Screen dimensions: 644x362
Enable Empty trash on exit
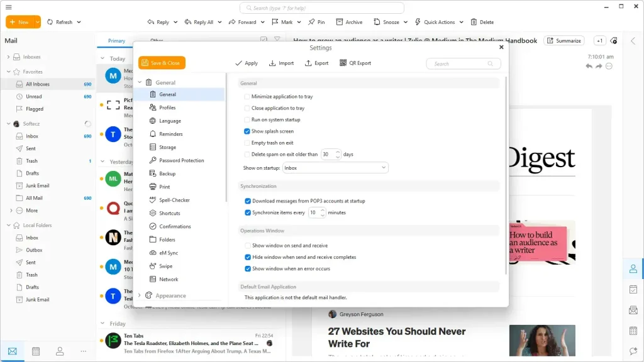click(x=247, y=143)
